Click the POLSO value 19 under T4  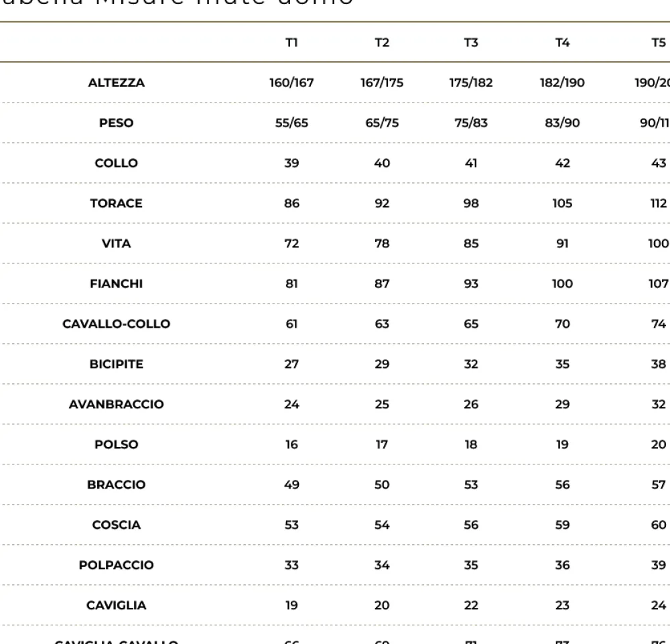tap(562, 444)
